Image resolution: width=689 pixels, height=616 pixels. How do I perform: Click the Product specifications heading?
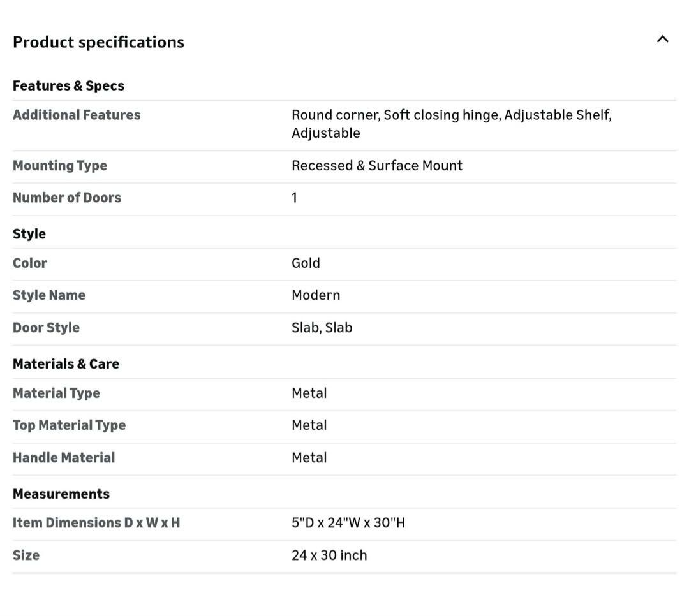coord(98,42)
